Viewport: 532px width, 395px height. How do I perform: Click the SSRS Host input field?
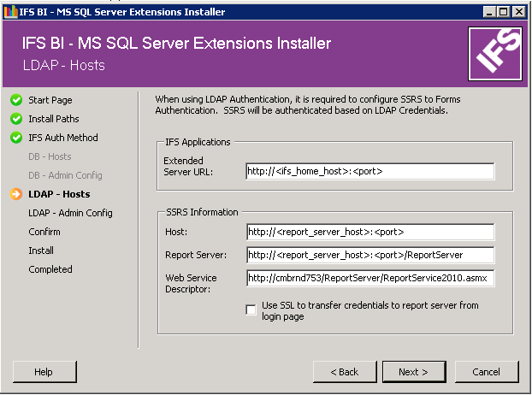[369, 232]
